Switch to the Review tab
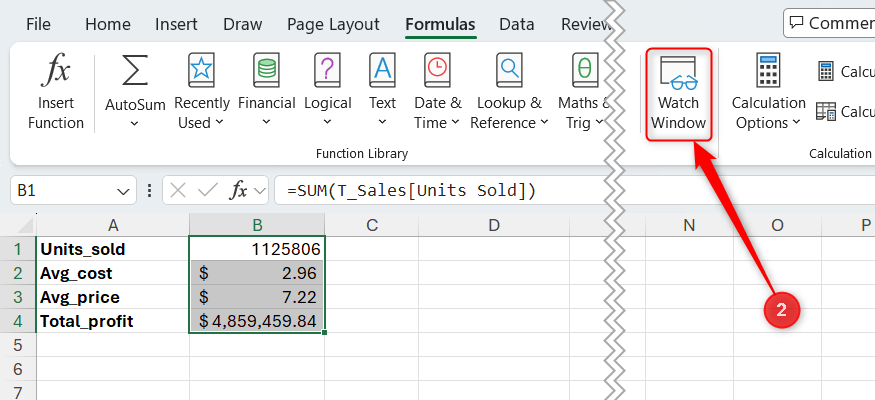Viewport: 875px width, 400px height. 585,25
